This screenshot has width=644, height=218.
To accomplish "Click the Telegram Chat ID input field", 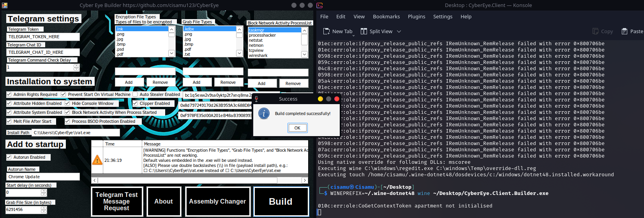I will [x=43, y=52].
